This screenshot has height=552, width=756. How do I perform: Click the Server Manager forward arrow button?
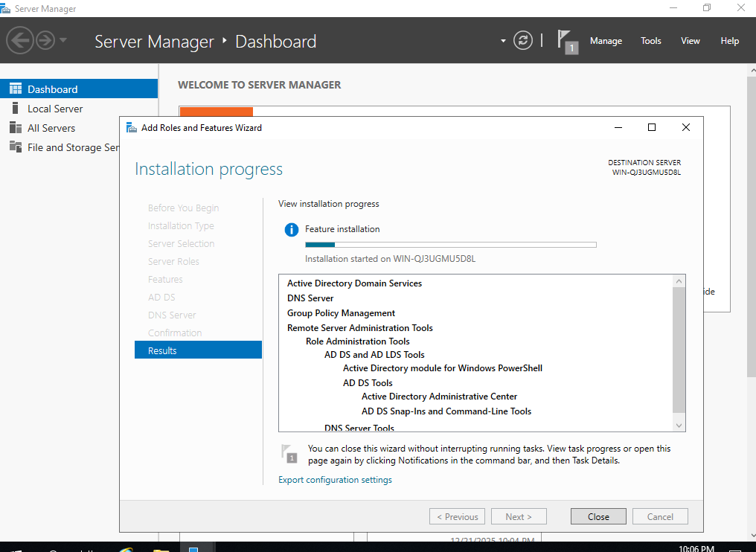45,40
